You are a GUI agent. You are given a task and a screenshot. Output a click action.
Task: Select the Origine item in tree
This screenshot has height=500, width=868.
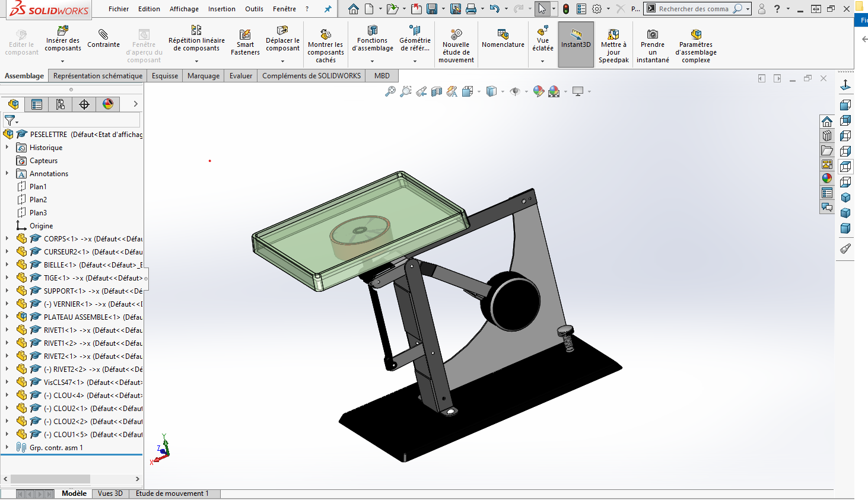pyautogui.click(x=41, y=225)
